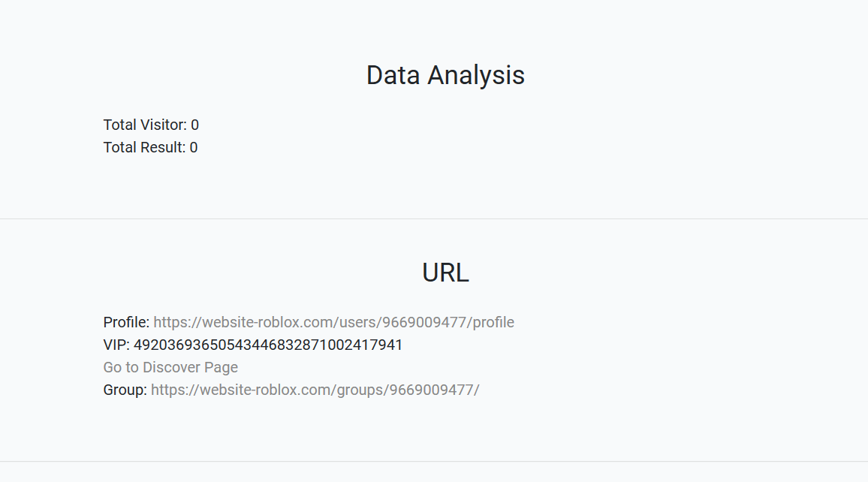Click the 'VIP:' label text
The width and height of the screenshot is (868, 482).
[x=116, y=345]
